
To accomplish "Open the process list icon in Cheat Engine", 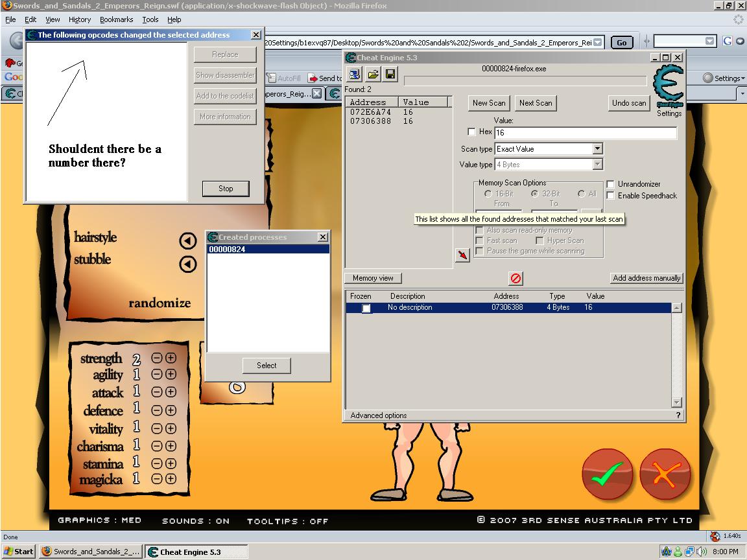I will [x=355, y=75].
